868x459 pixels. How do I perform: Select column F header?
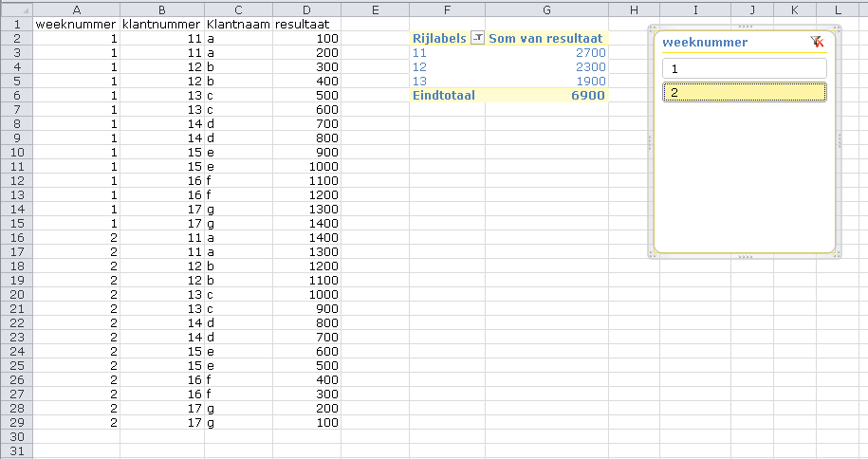click(x=448, y=9)
